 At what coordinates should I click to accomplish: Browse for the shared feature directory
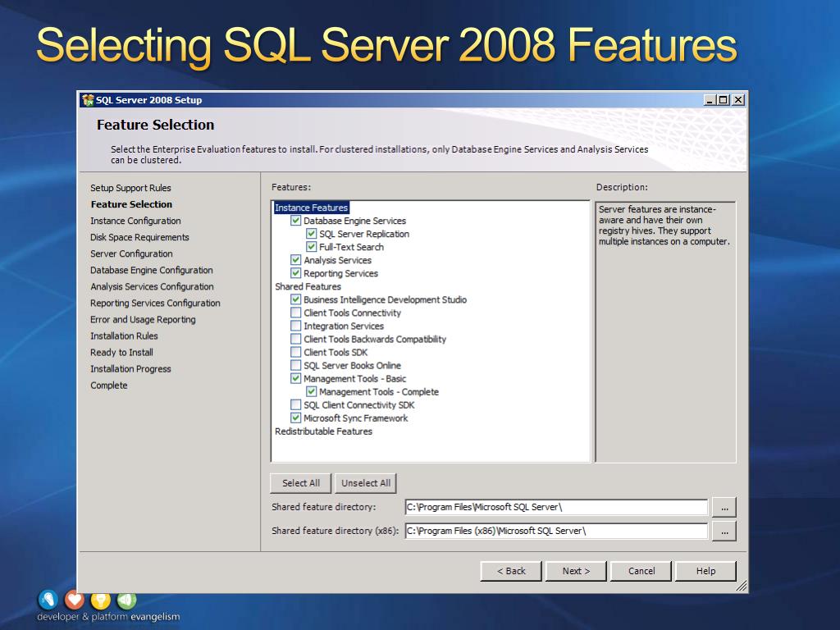(x=724, y=507)
